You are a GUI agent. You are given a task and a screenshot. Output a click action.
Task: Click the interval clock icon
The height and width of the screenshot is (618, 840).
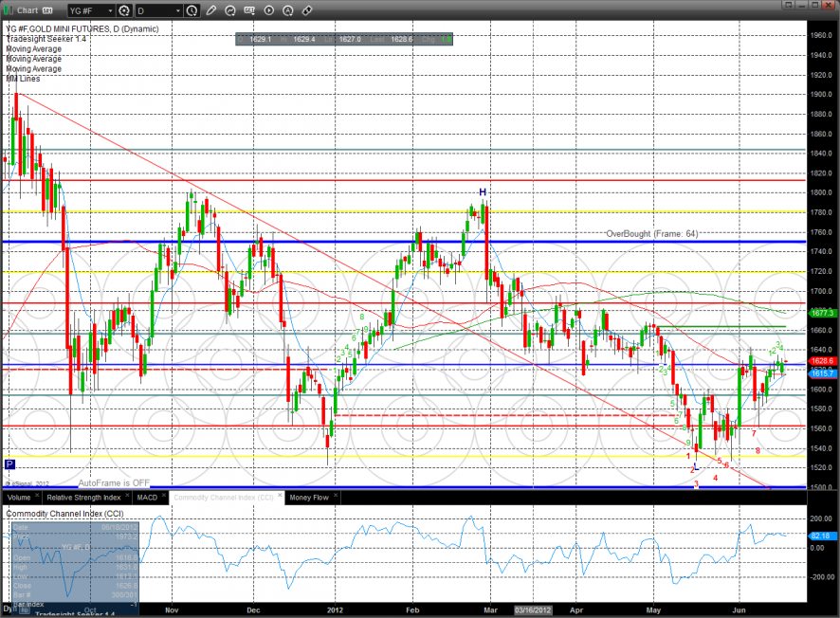193,11
